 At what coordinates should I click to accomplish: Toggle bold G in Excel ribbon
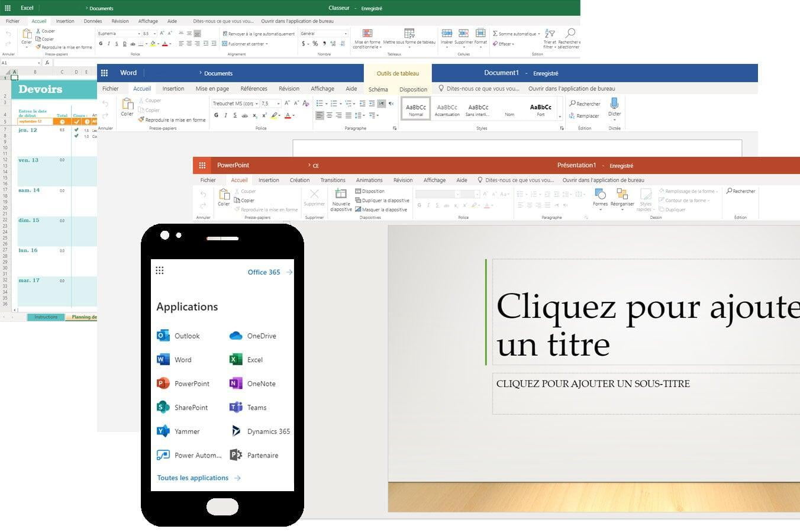point(101,44)
